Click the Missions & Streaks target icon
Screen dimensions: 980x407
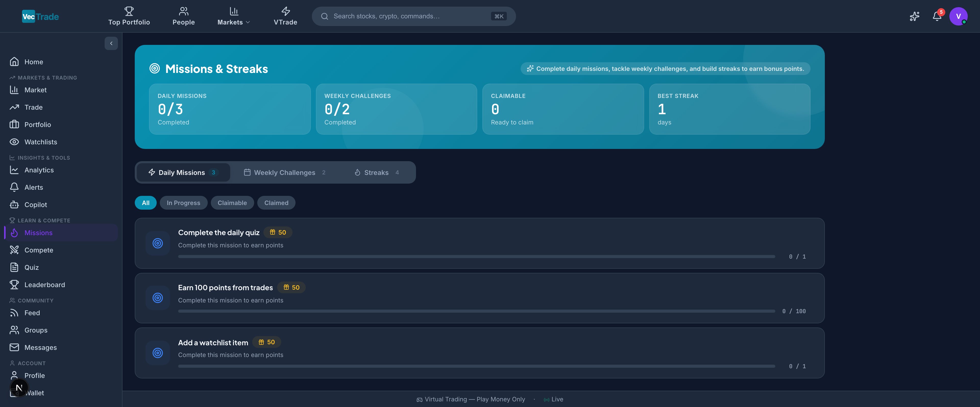(x=154, y=68)
